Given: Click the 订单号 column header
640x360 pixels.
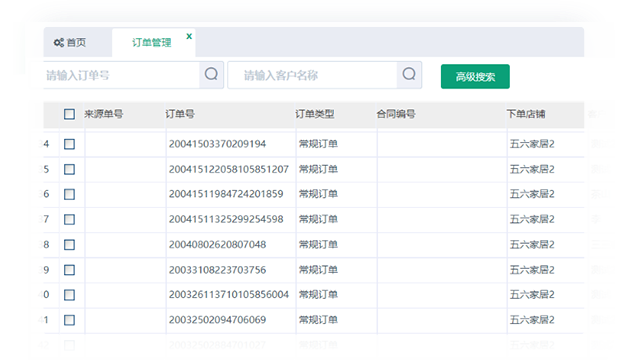Looking at the screenshot, I should (x=180, y=114).
